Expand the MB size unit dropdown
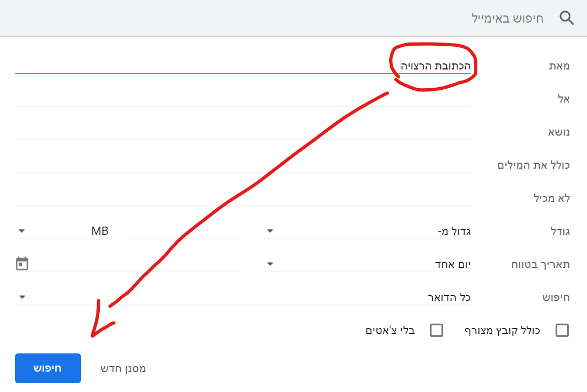 coord(63,231)
